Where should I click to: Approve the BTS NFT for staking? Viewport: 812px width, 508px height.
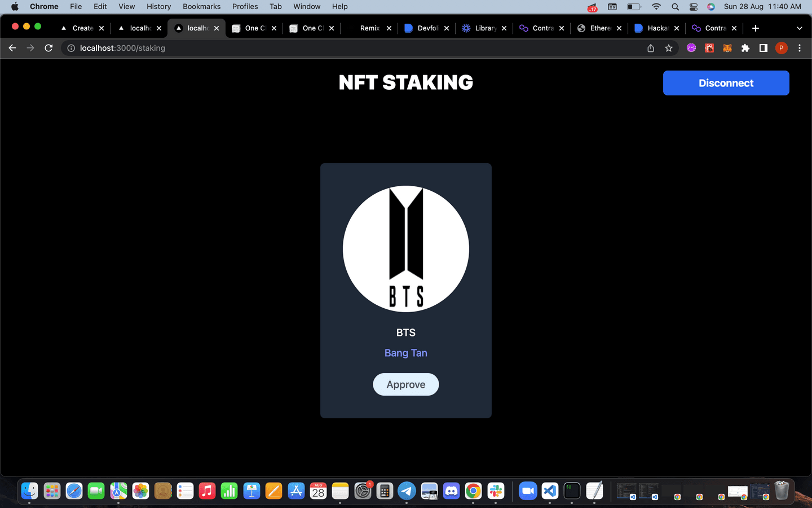pos(406,384)
